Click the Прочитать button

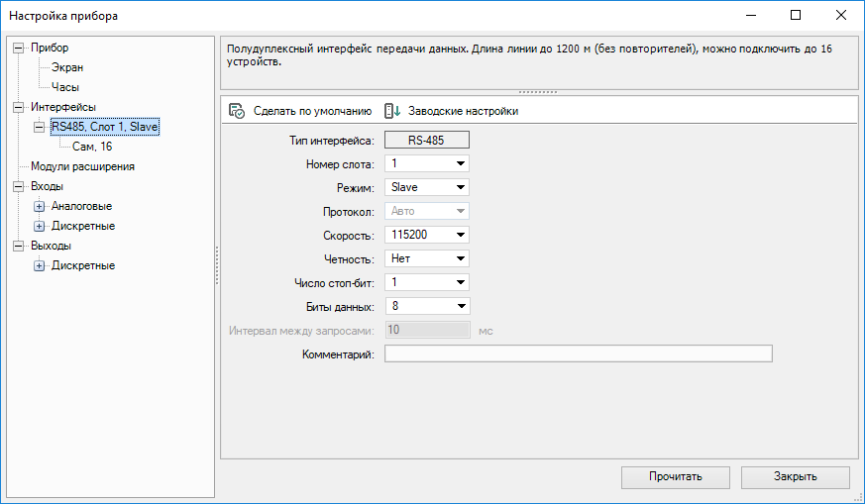[x=675, y=476]
